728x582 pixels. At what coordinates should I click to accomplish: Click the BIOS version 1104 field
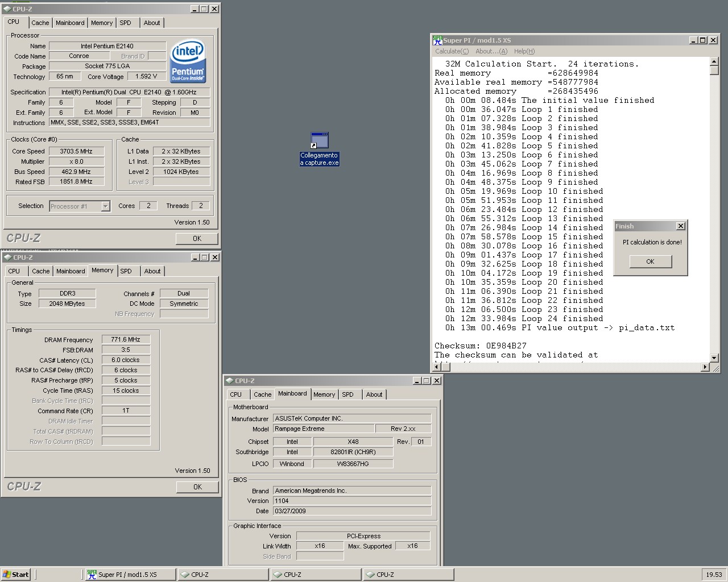click(x=352, y=501)
